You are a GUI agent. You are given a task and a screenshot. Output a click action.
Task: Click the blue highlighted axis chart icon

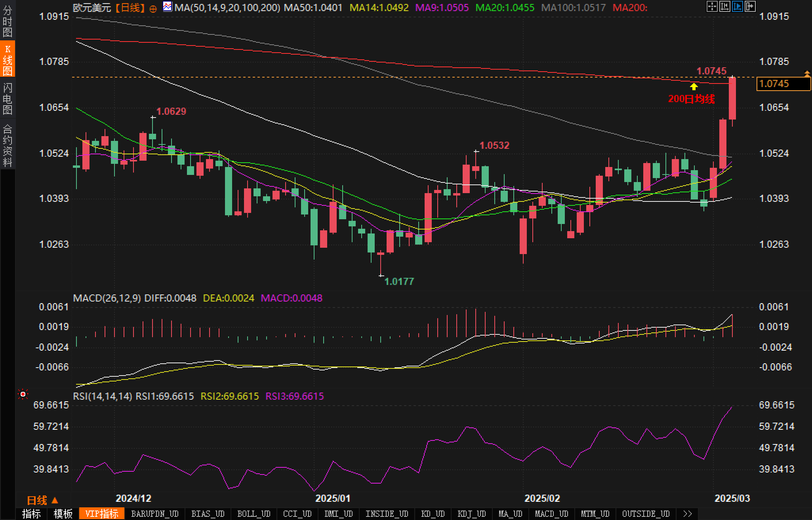[738, 6]
